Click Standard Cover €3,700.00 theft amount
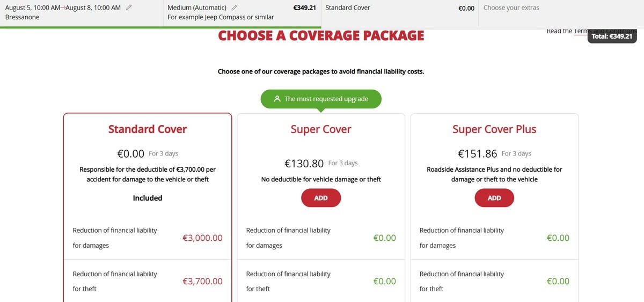This screenshot has width=644, height=302. point(202,281)
